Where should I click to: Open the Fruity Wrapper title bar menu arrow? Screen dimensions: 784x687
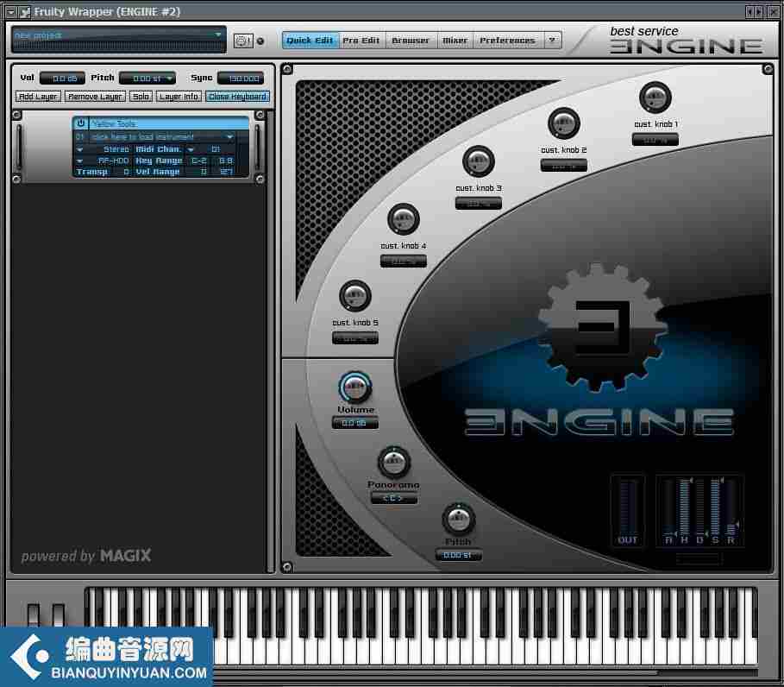(x=10, y=11)
